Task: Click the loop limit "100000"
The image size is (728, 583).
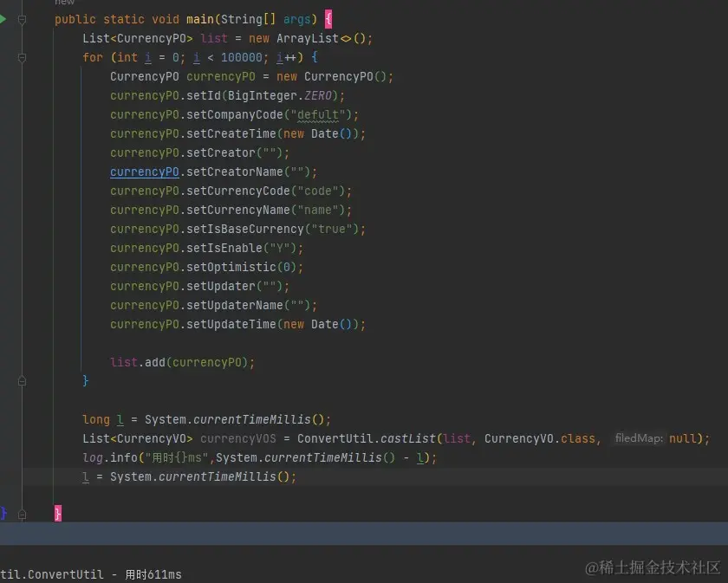Action: coord(242,57)
